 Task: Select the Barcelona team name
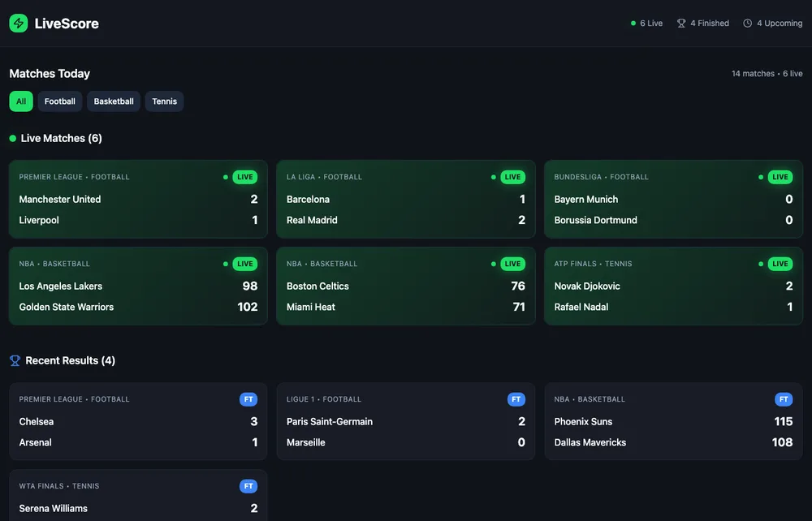click(x=308, y=199)
